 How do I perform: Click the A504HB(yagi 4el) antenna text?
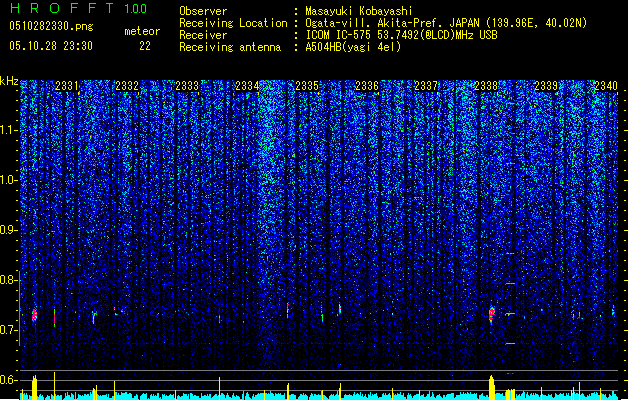353,47
